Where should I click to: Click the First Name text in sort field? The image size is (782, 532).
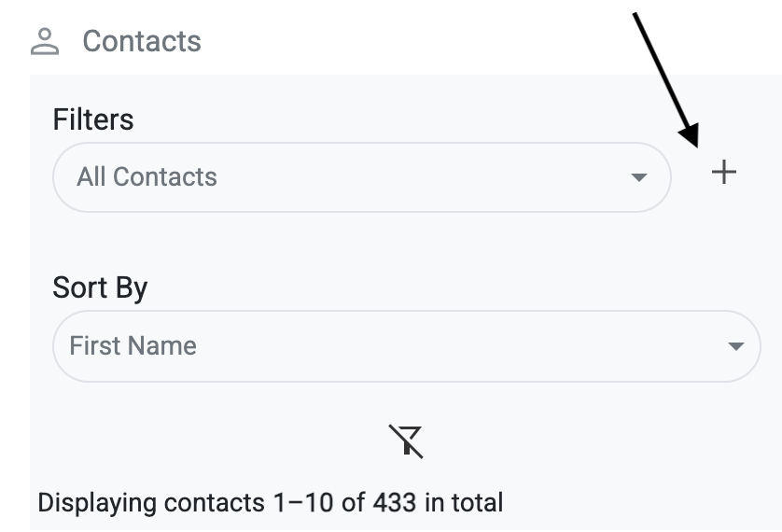click(133, 346)
